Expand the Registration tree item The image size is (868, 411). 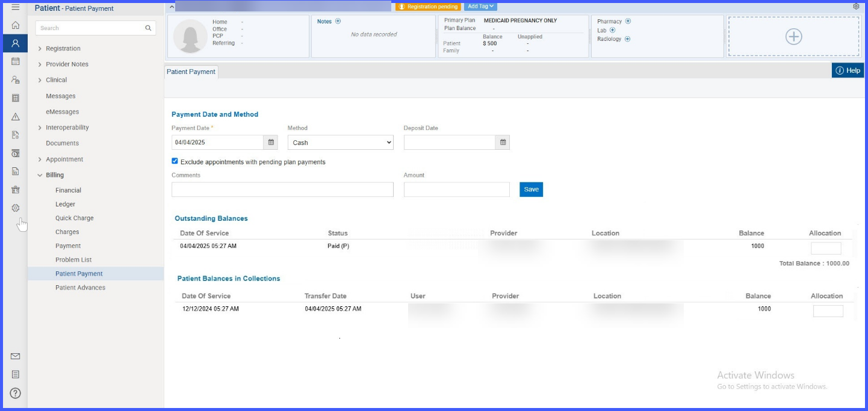(40, 49)
